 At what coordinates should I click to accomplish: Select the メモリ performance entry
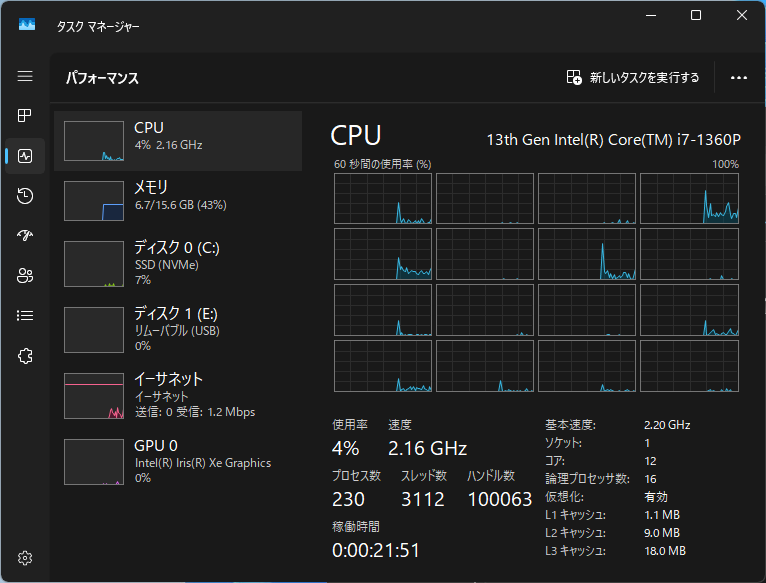click(178, 200)
